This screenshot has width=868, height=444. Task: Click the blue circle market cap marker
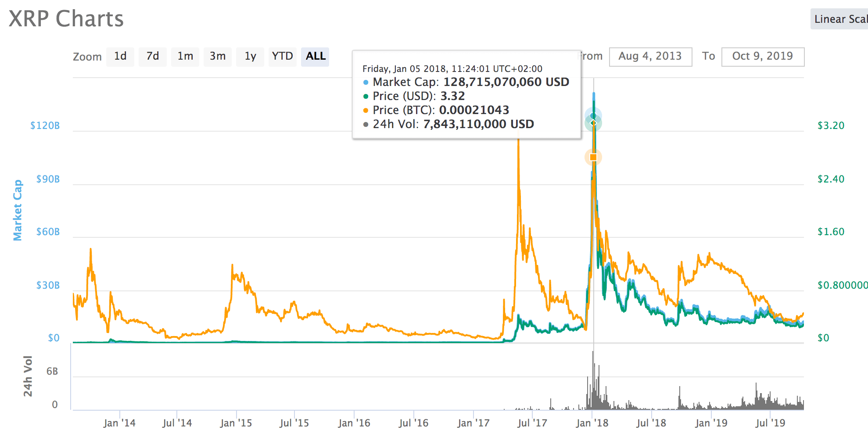coord(593,116)
